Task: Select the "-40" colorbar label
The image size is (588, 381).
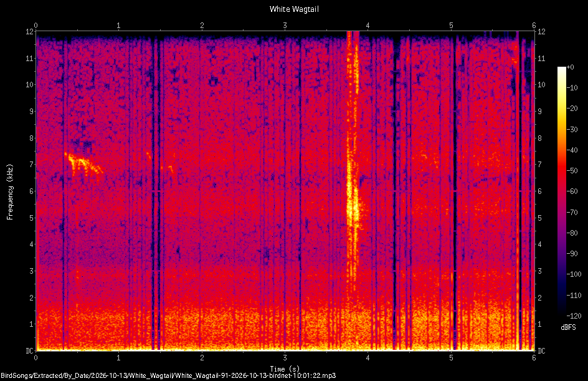Action: pyautogui.click(x=572, y=150)
